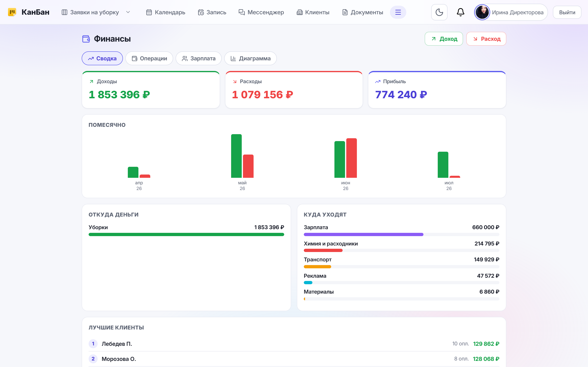Click the Финансы wallet icon
Viewport: 588px width, 367px height.
point(86,39)
